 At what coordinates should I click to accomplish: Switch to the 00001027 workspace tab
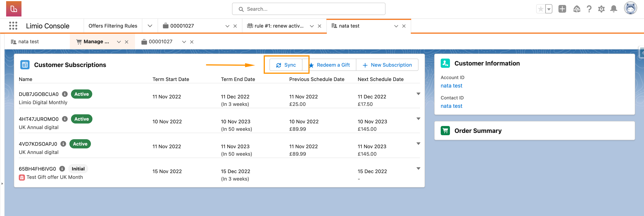(x=182, y=26)
